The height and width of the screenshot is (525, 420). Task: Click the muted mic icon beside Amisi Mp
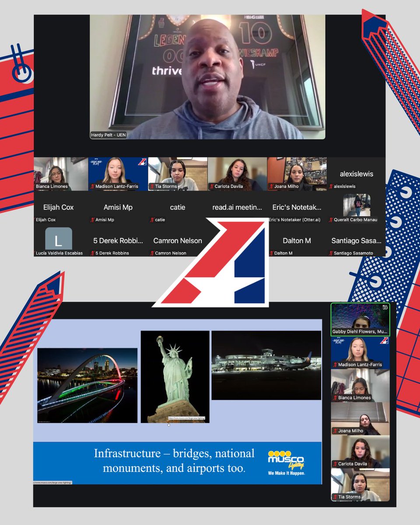[92, 220]
